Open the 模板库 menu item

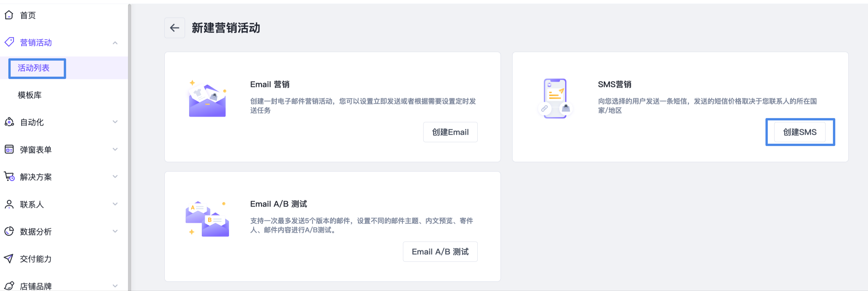pos(30,95)
